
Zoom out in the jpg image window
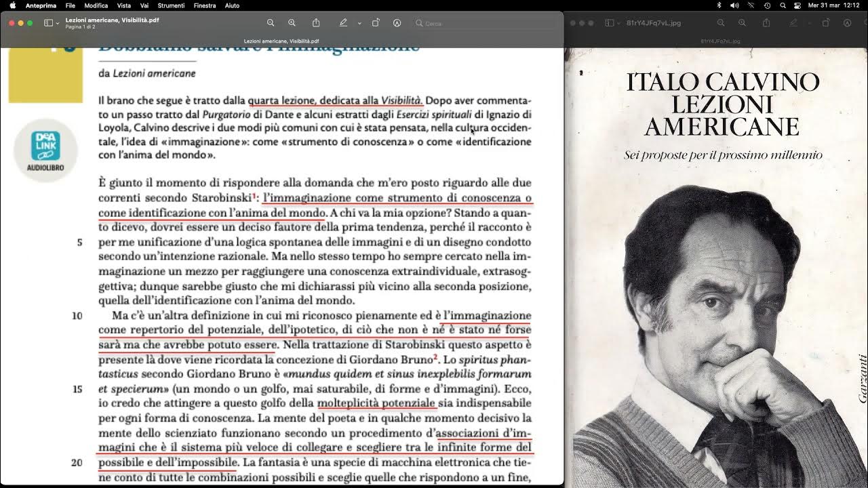[x=721, y=23]
